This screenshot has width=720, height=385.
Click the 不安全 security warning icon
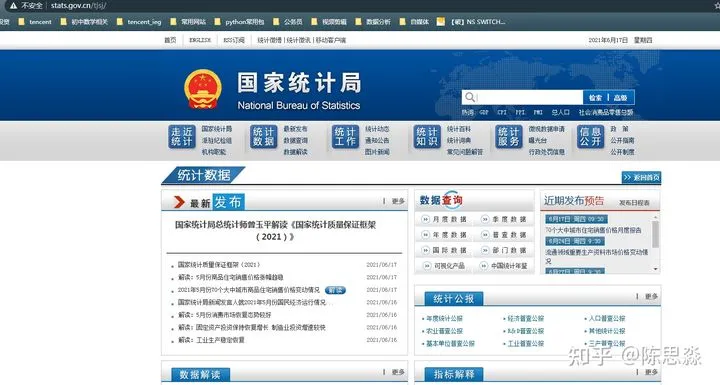(13, 6)
